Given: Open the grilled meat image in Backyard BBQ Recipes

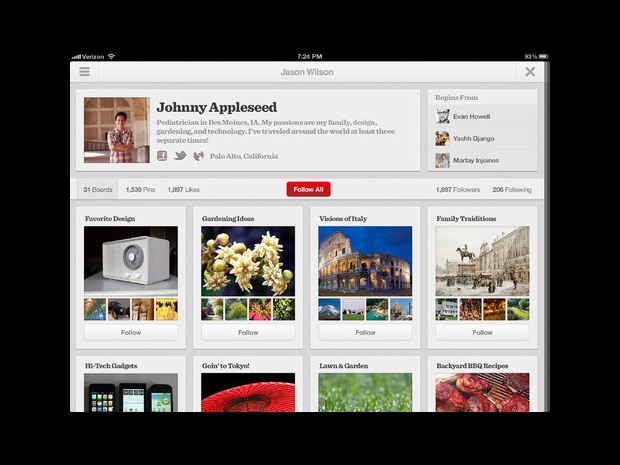Looking at the screenshot, I should click(x=482, y=392).
